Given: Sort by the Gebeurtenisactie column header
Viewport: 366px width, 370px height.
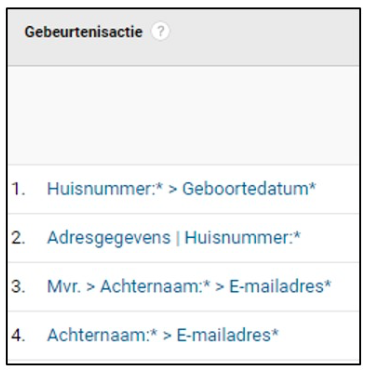Looking at the screenshot, I should click(84, 32).
